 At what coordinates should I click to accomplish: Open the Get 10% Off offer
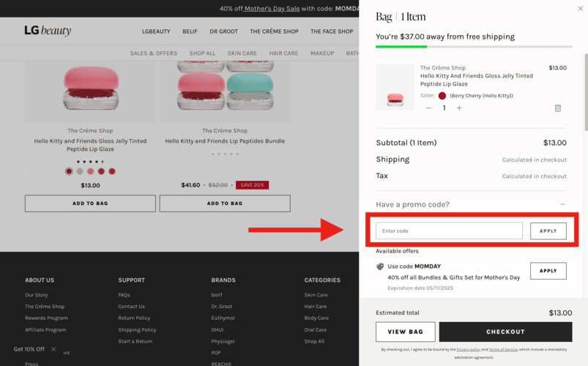[x=29, y=349]
